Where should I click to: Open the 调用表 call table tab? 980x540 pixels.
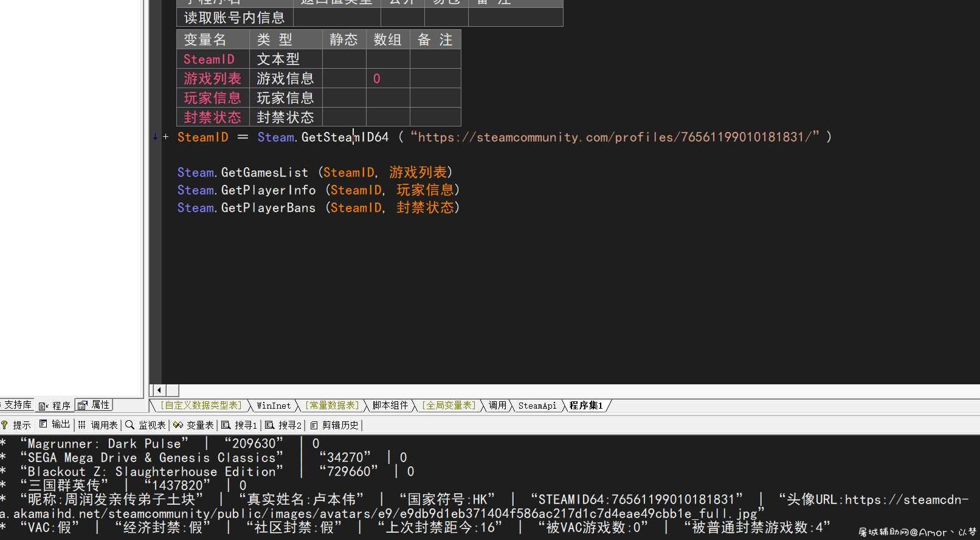pos(98,425)
